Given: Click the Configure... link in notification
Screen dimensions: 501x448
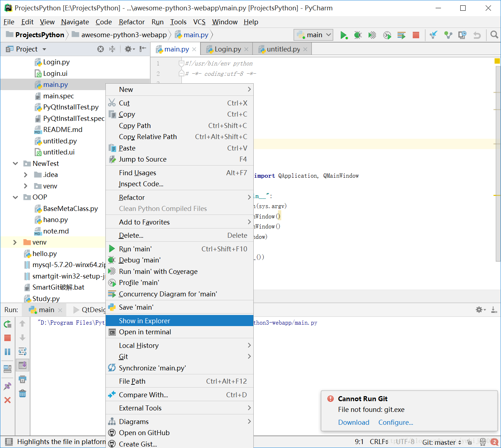Looking at the screenshot, I should tap(396, 422).
